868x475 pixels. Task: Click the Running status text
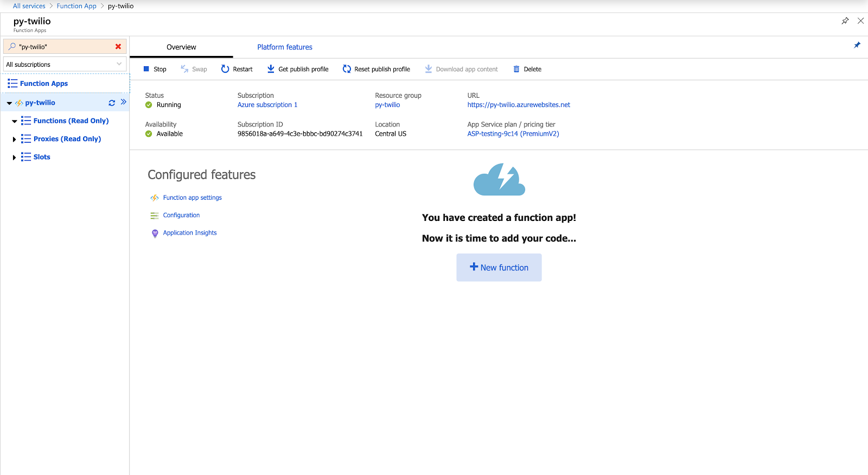tap(169, 105)
